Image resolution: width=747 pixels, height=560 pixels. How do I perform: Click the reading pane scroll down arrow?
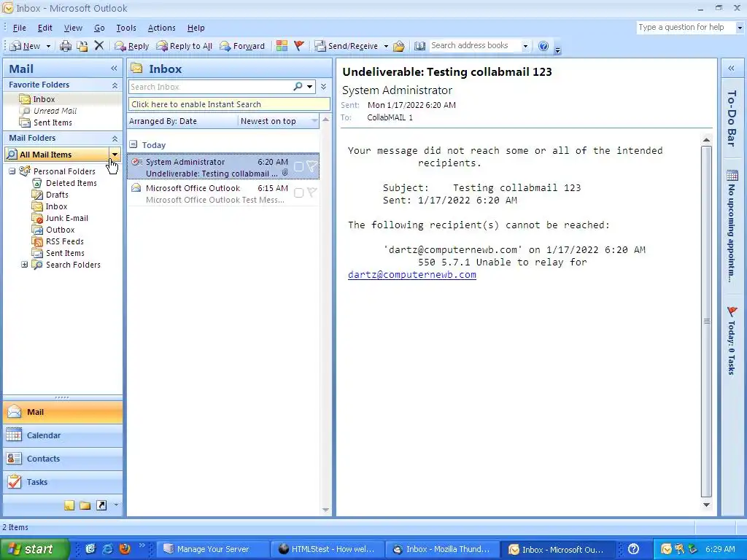click(706, 505)
